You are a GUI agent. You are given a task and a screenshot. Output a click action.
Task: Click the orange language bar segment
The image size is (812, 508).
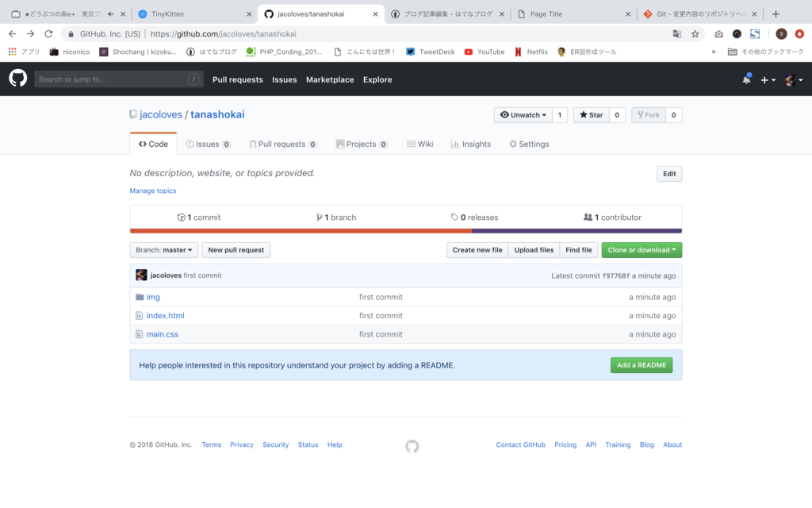(x=301, y=231)
